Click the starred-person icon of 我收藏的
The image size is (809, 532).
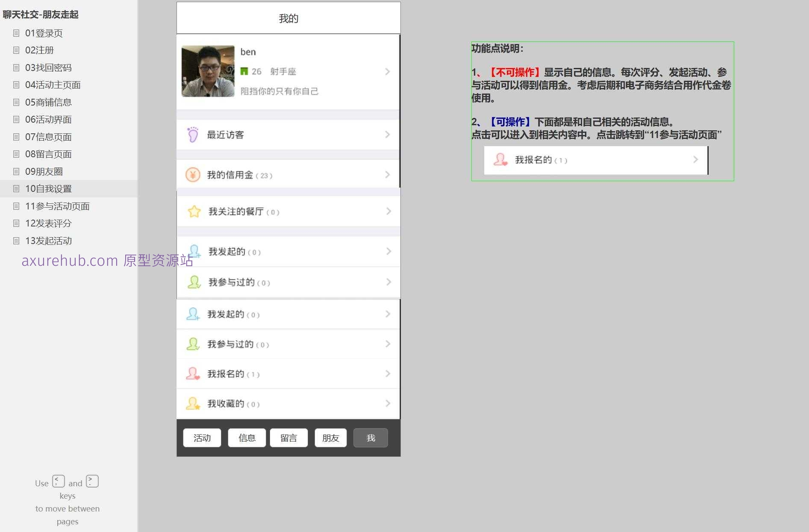[x=194, y=403]
